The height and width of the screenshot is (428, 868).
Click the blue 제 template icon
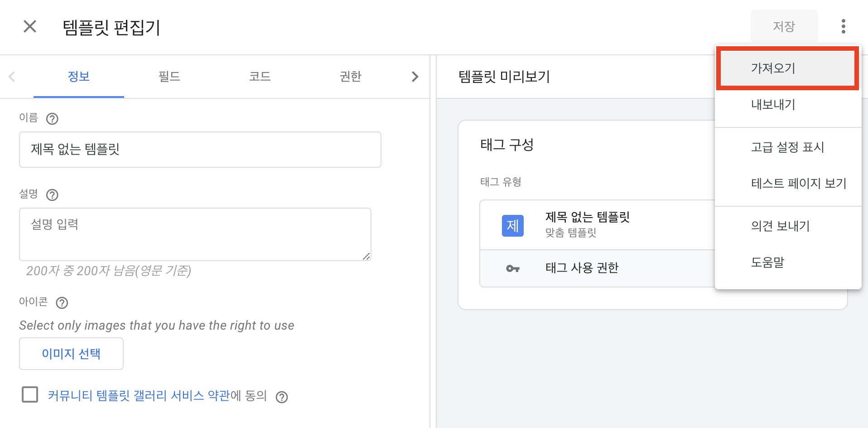[x=512, y=225]
